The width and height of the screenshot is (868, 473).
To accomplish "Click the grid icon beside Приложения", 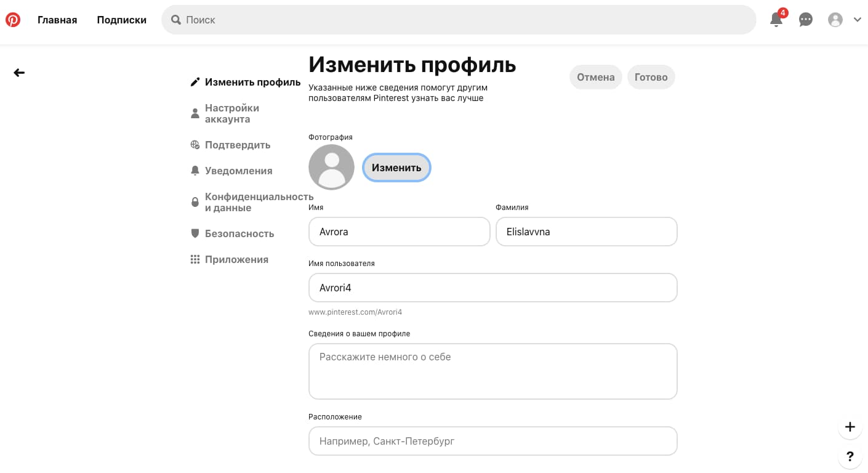I will (195, 259).
